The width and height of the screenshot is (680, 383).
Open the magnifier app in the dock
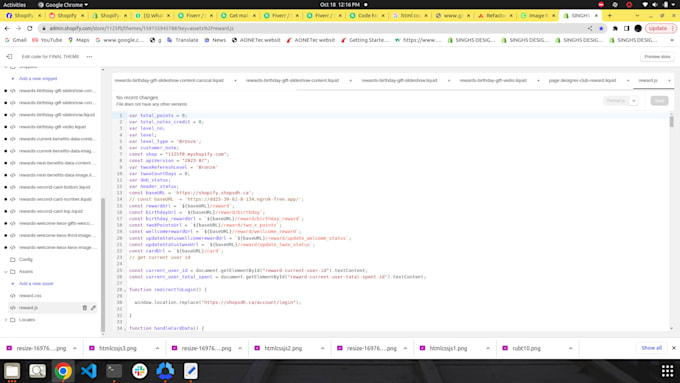click(x=37, y=371)
